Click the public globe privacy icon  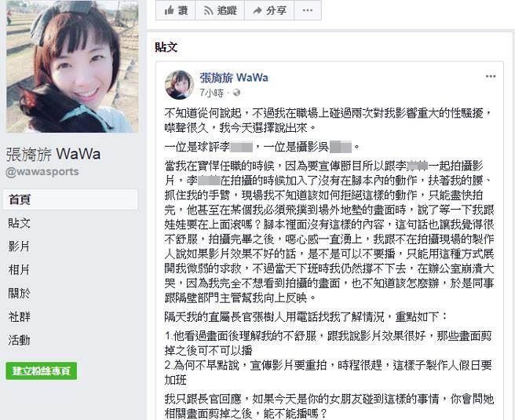click(236, 93)
